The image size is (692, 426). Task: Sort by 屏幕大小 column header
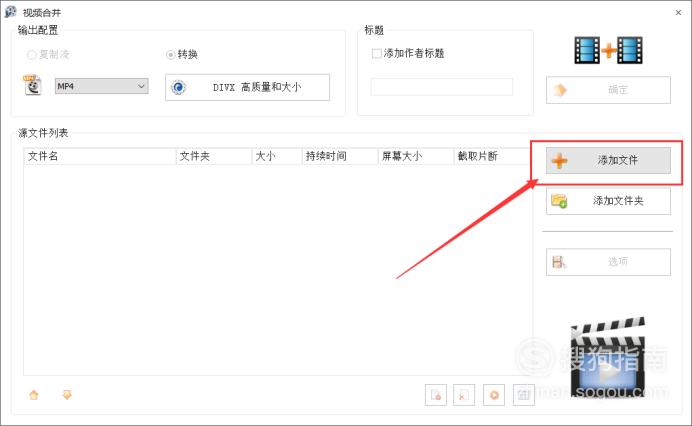[x=416, y=156]
